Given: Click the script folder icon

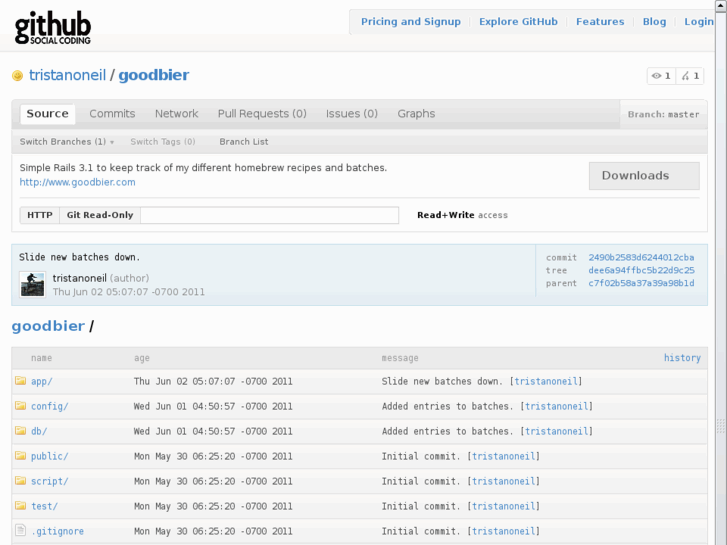Looking at the screenshot, I should [x=20, y=481].
